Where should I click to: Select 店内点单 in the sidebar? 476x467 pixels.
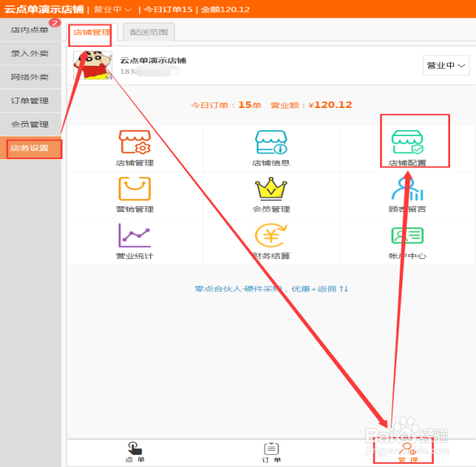point(30,30)
